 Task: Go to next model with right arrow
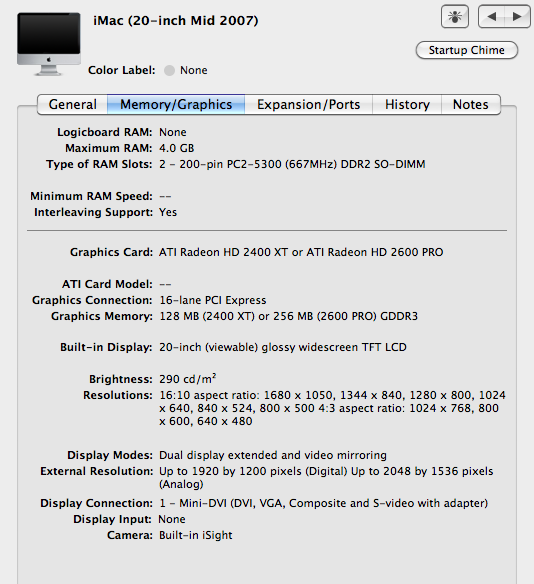coord(517,16)
